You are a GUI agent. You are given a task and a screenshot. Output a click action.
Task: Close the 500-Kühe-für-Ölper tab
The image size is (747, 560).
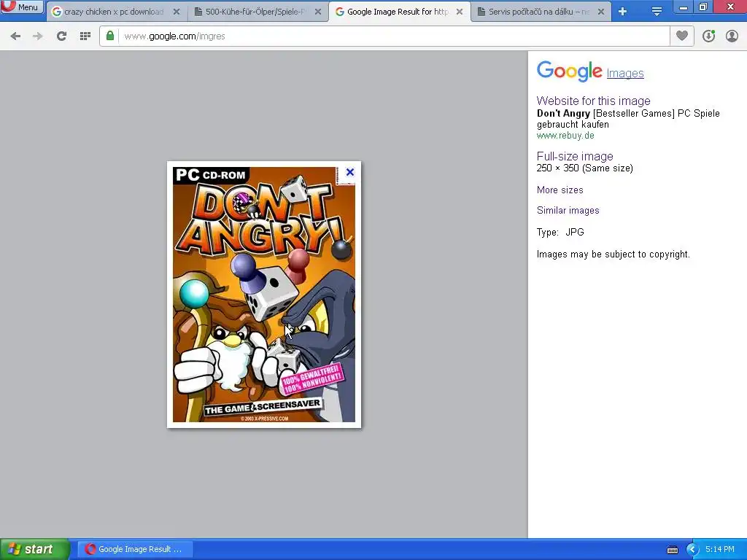[318, 12]
